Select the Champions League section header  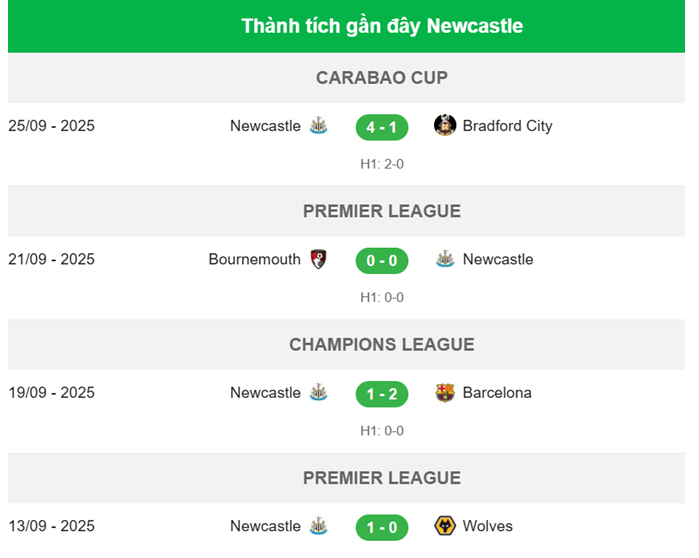pos(382,345)
